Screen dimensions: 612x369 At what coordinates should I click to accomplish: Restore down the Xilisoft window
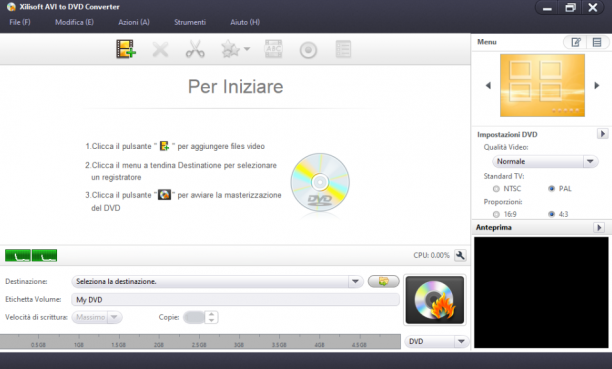570,7
